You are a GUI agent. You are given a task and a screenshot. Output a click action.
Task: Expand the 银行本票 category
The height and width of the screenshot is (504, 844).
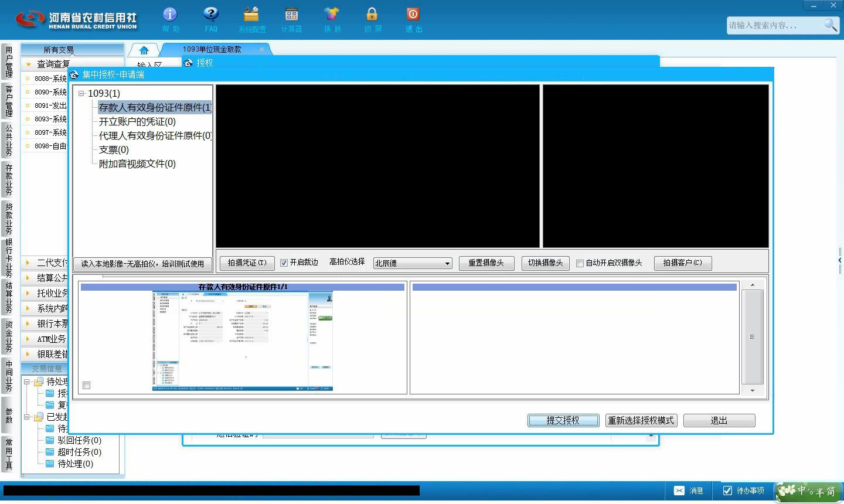[x=28, y=323]
